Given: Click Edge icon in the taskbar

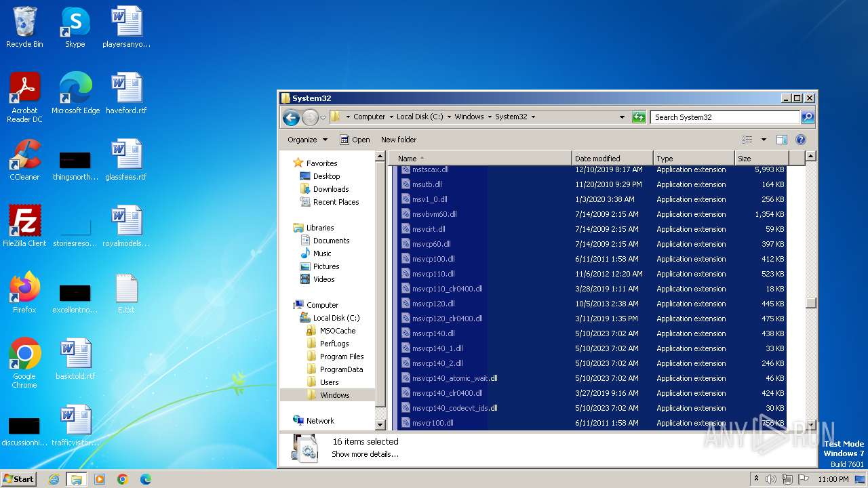Looking at the screenshot, I should coord(145,479).
